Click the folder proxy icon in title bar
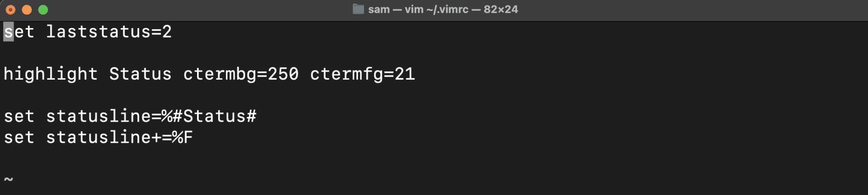The image size is (868, 195). pos(358,9)
